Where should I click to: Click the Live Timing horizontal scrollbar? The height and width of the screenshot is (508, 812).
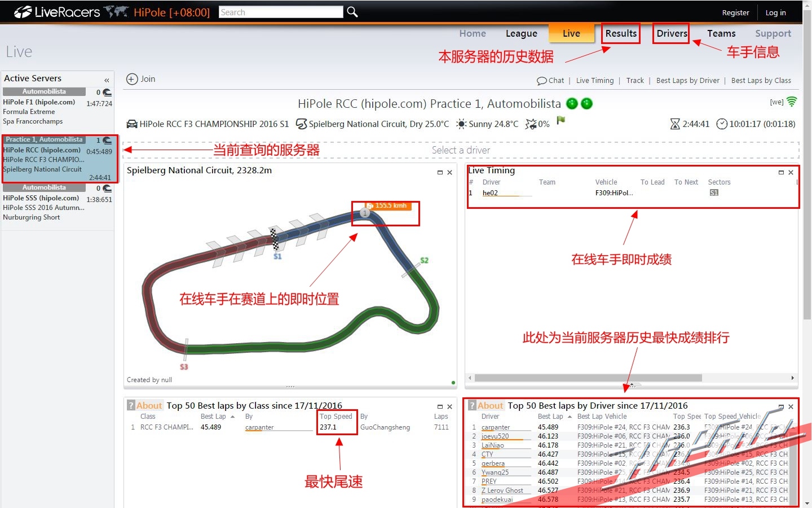click(588, 378)
